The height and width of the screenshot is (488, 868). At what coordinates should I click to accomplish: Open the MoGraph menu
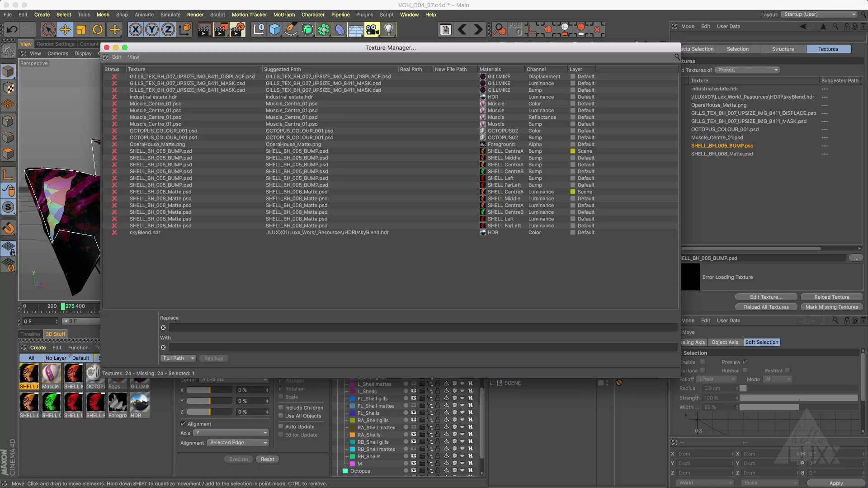pos(284,14)
